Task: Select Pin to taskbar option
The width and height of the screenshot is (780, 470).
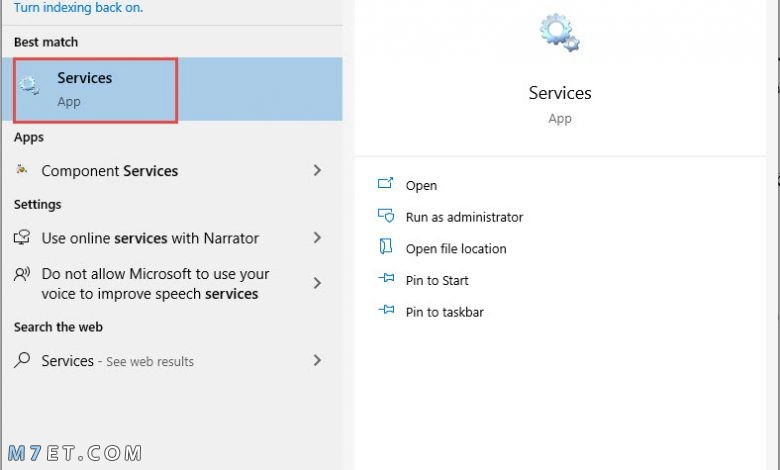Action: (x=445, y=312)
